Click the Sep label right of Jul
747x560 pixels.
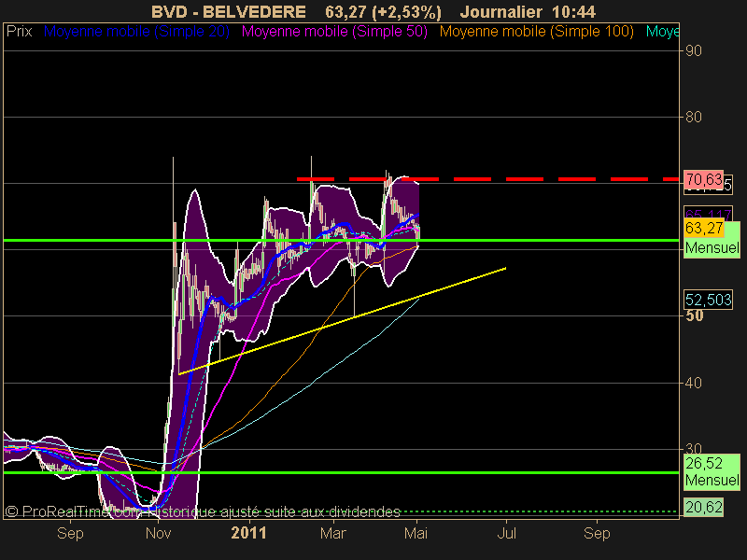[597, 533]
